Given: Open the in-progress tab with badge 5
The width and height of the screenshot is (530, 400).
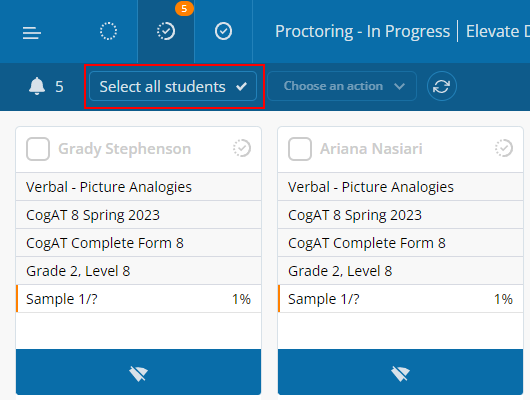Looking at the screenshot, I should (166, 31).
